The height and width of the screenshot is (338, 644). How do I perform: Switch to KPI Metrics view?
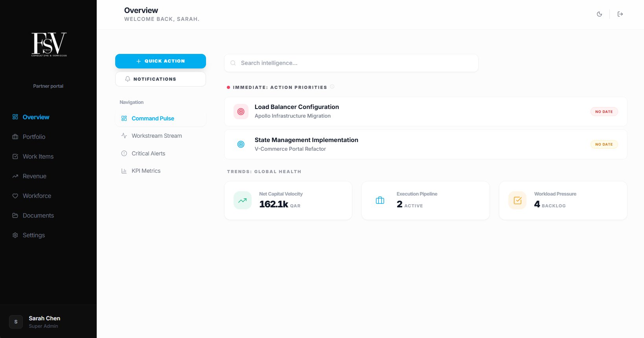point(160,171)
